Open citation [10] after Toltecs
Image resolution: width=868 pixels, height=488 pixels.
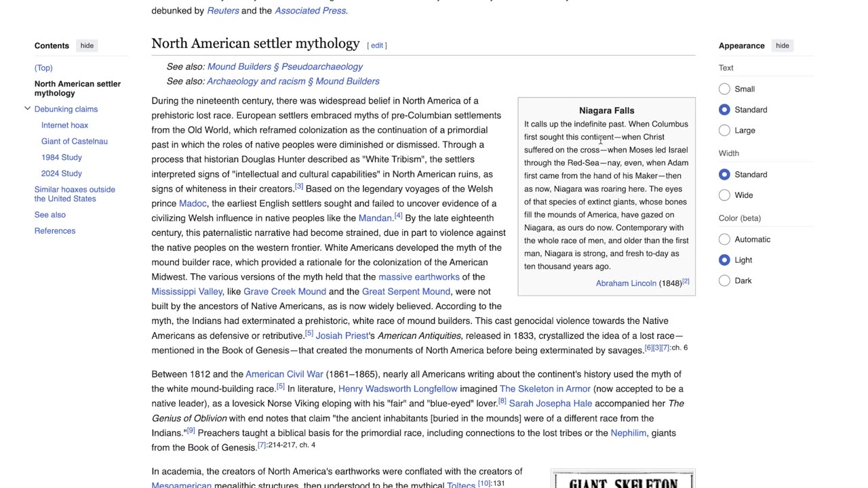484,483
